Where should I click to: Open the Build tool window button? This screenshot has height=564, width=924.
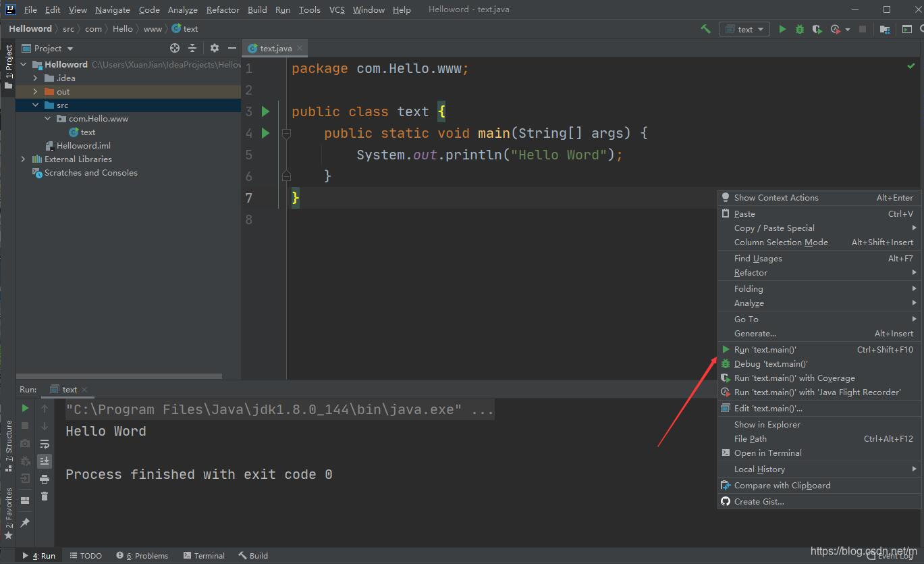(x=253, y=555)
